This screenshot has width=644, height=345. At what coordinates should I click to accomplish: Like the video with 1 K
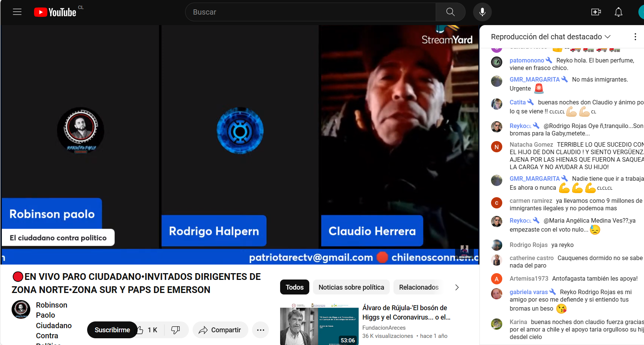point(147,330)
